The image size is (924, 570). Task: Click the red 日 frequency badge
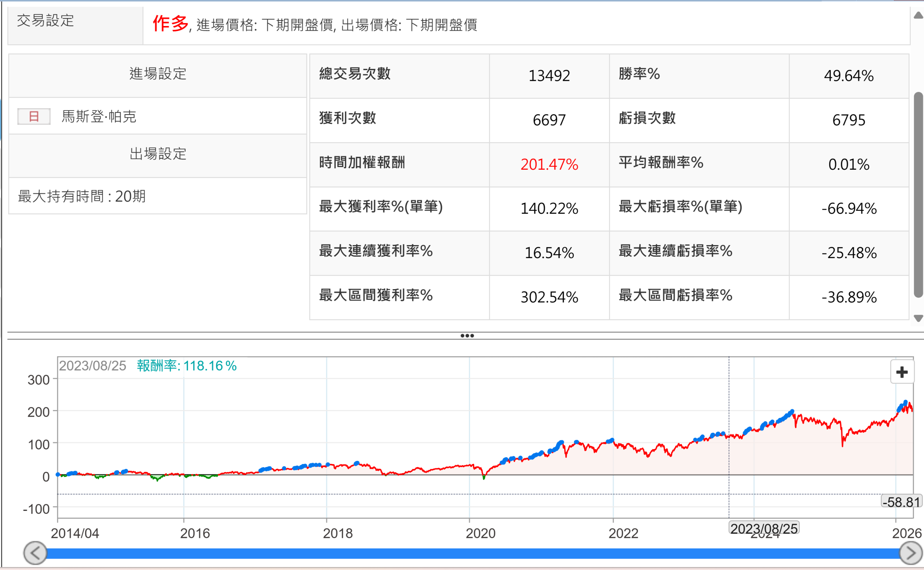(x=34, y=116)
